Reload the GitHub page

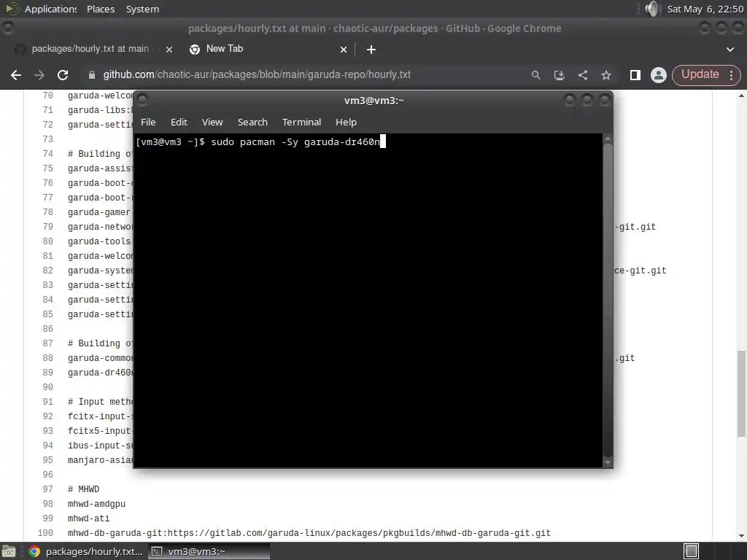point(63,75)
